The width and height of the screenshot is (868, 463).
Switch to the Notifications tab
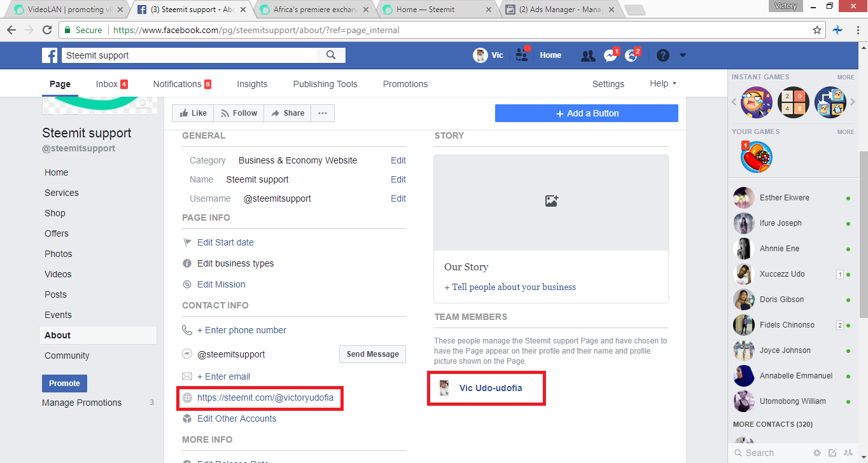(182, 84)
